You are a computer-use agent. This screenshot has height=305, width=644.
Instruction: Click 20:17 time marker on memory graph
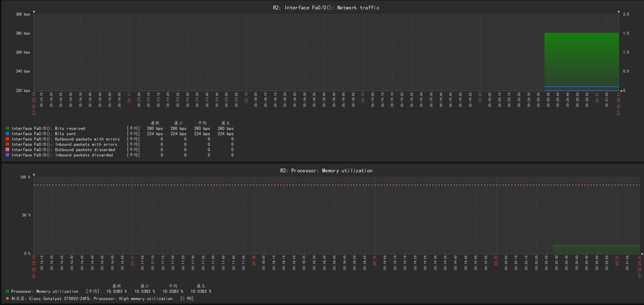[x=133, y=261]
